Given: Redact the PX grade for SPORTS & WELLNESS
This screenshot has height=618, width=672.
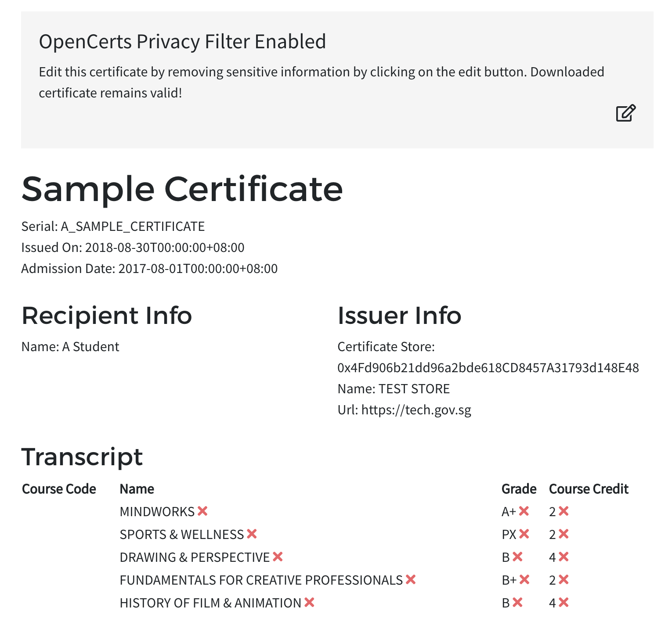Looking at the screenshot, I should (x=524, y=534).
